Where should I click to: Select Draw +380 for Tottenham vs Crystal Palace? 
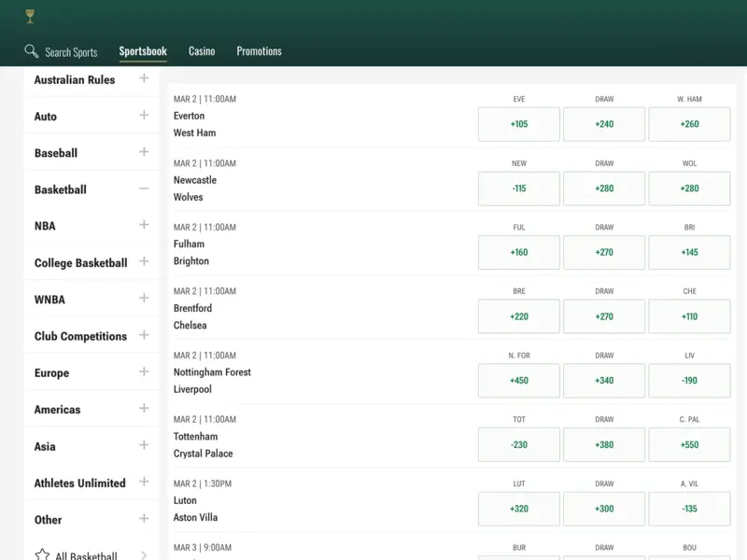604,445
